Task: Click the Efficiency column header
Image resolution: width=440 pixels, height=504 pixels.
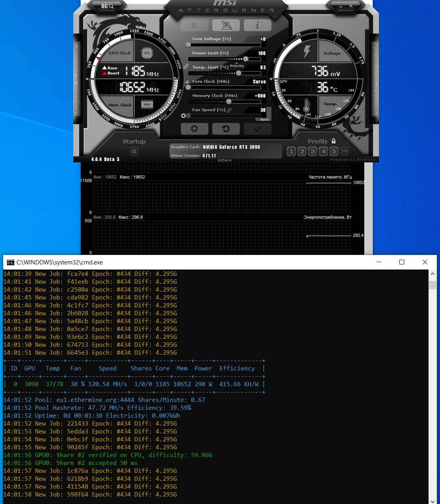Action: pyautogui.click(x=237, y=368)
